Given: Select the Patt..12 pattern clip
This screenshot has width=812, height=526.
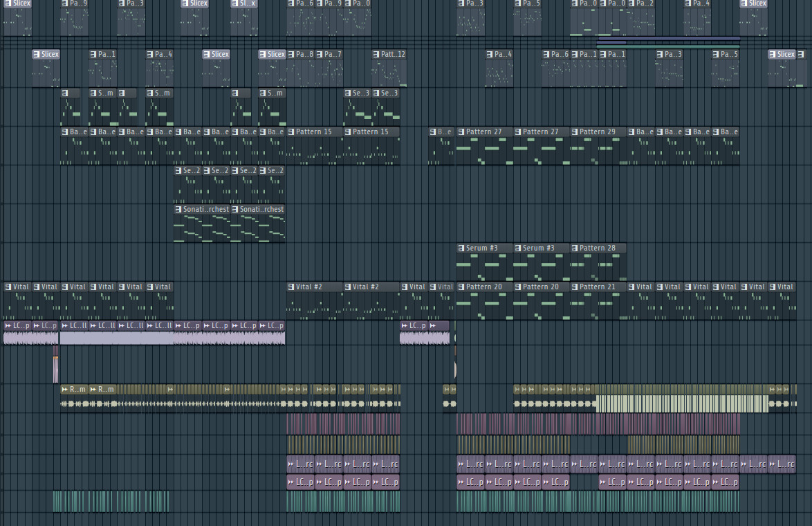Looking at the screenshot, I should [389, 68].
